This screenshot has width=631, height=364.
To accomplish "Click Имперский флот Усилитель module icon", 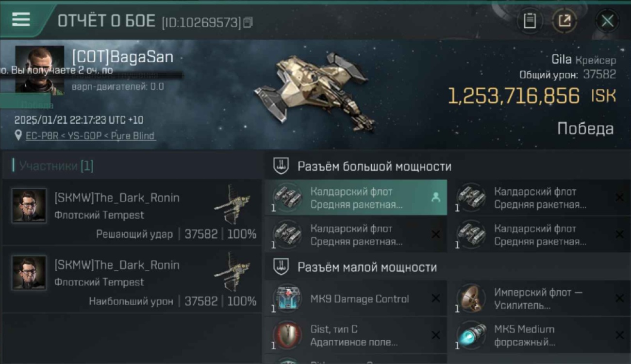I will 471,298.
